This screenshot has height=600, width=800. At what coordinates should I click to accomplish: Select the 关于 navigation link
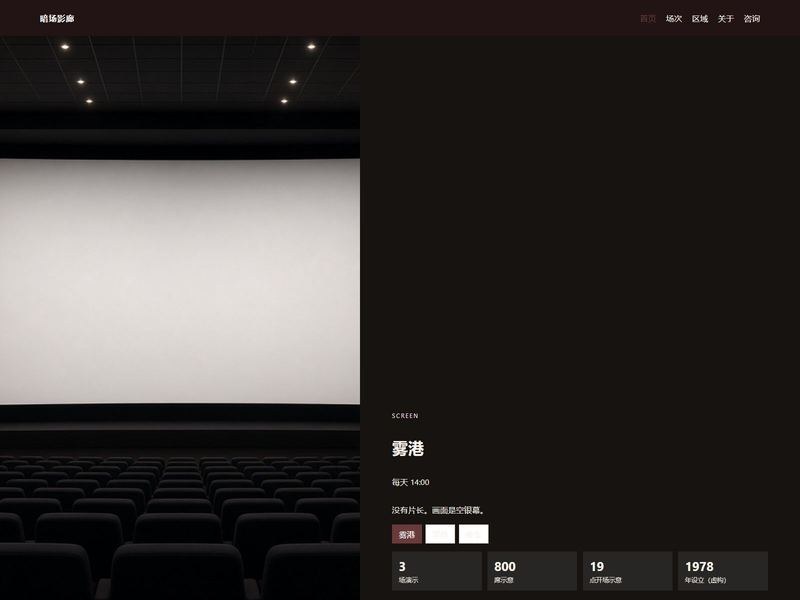point(726,19)
